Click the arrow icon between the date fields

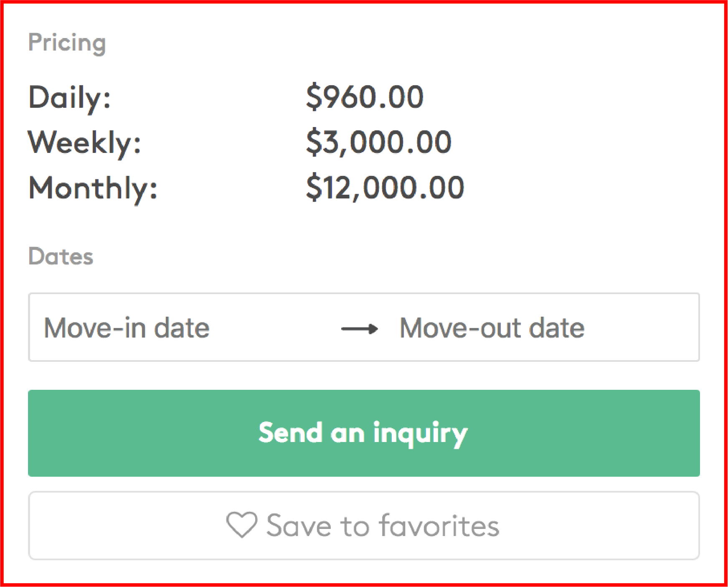click(x=359, y=329)
